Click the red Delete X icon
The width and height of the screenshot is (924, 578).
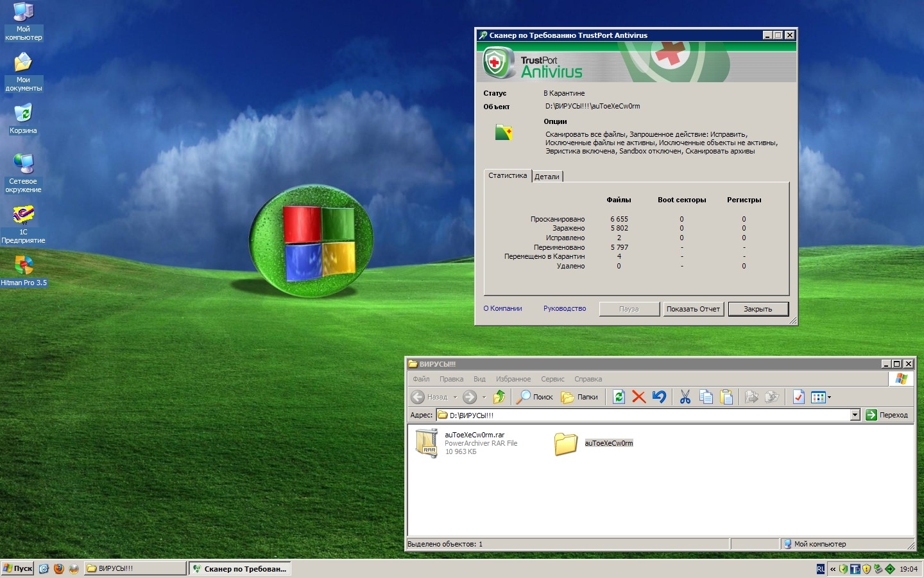tap(638, 397)
